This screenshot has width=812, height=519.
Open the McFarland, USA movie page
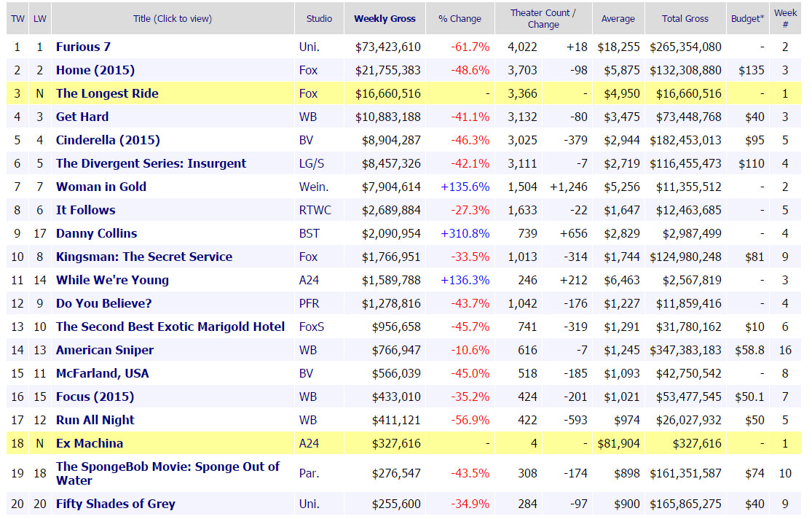pos(103,373)
